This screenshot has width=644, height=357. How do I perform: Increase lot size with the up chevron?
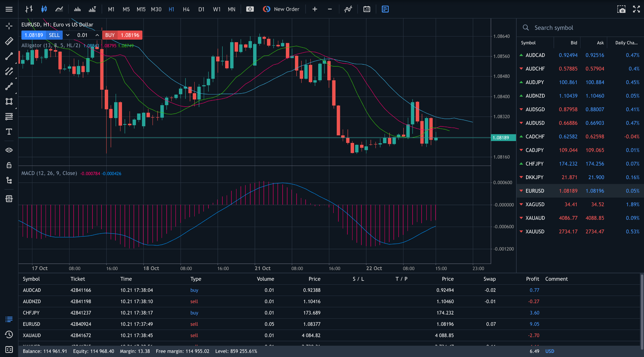97,35
